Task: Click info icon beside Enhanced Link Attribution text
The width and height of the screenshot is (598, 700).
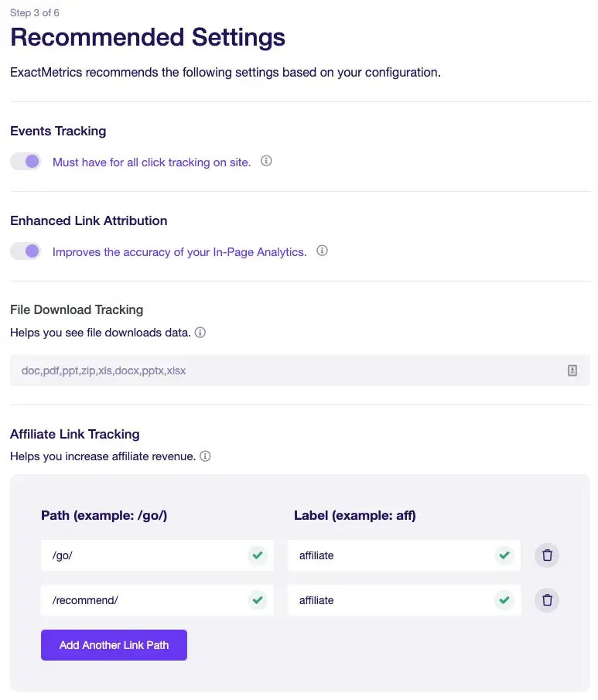Action: coord(323,251)
